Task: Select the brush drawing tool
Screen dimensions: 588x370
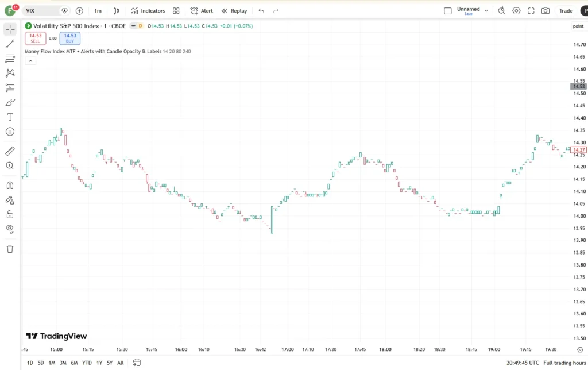Action: (x=10, y=102)
